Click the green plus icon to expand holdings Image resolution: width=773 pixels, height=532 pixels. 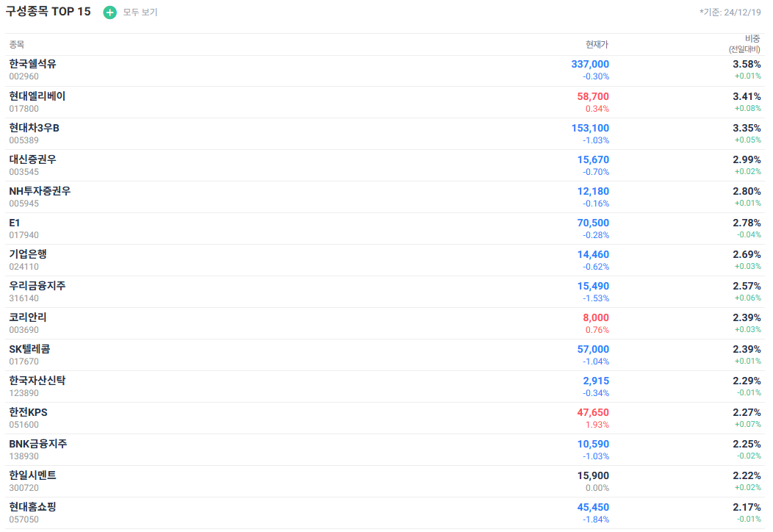click(109, 12)
